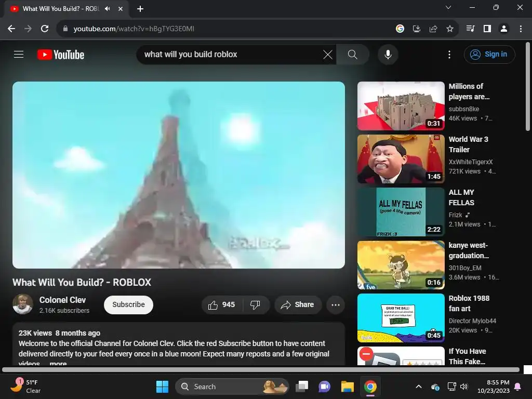This screenshot has width=532, height=399.
Task: Click the vertical page scrollbar
Action: tap(528, 87)
